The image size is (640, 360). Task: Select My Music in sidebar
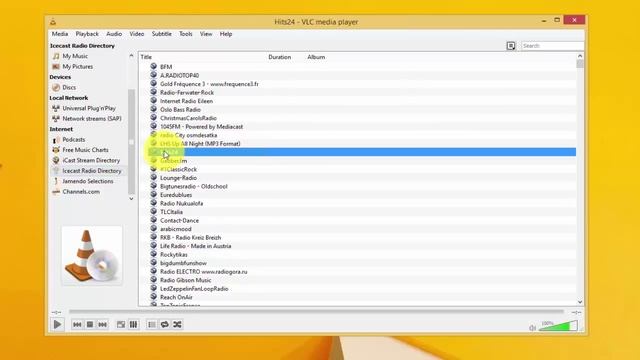pos(75,56)
